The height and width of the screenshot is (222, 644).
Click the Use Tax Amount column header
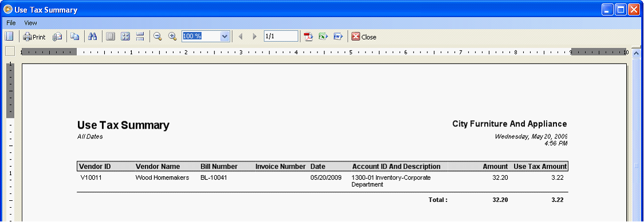coord(540,166)
